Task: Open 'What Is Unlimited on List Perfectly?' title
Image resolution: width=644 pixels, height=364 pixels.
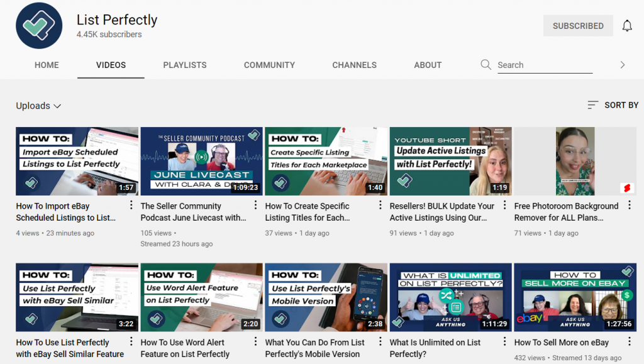Action: tap(435, 348)
